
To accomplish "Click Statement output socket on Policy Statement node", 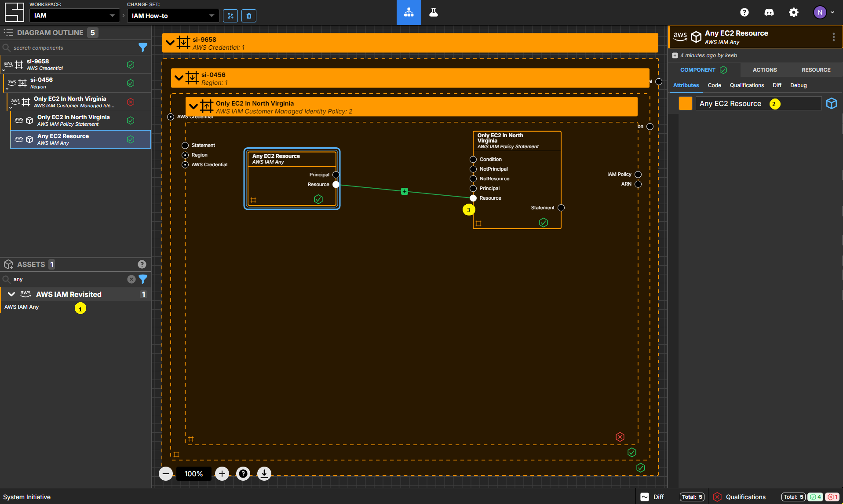I will 561,208.
